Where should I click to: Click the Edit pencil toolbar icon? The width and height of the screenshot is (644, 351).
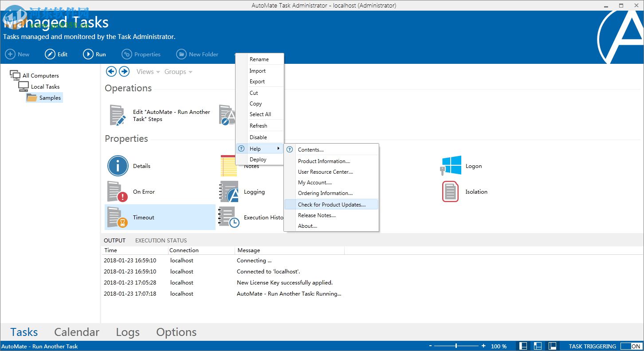click(x=50, y=54)
